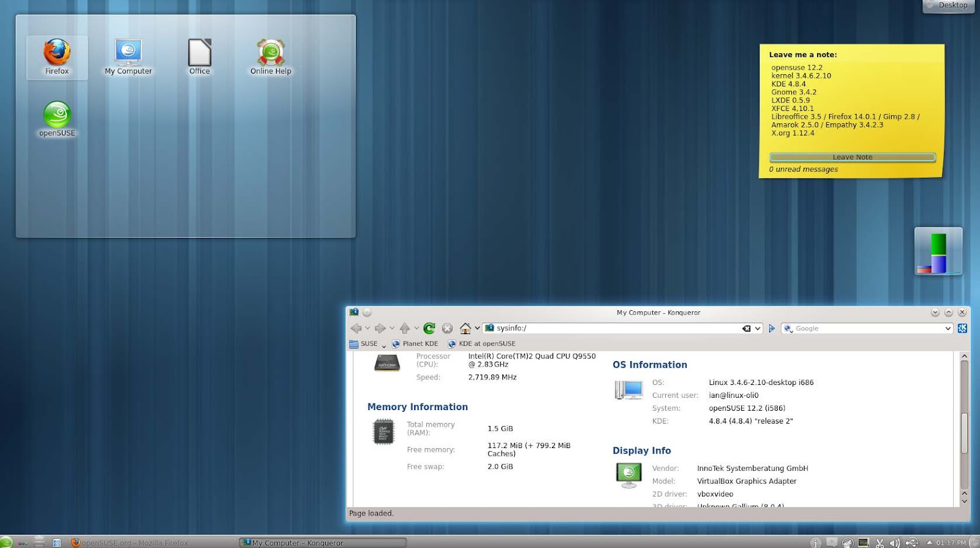Go back in Konqueror

click(356, 328)
